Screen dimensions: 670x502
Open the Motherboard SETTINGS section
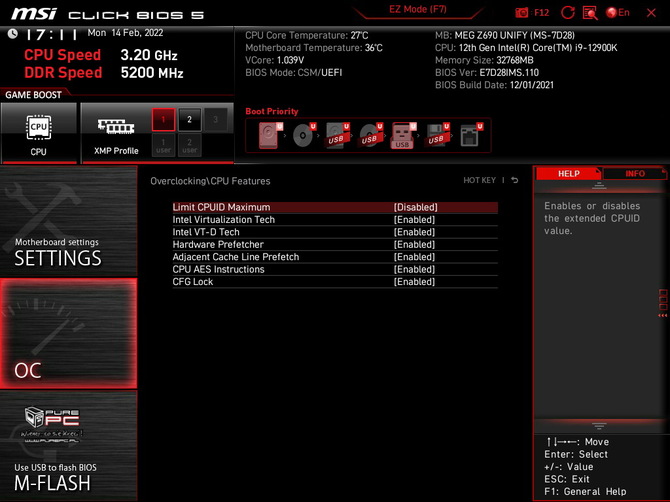tap(68, 220)
